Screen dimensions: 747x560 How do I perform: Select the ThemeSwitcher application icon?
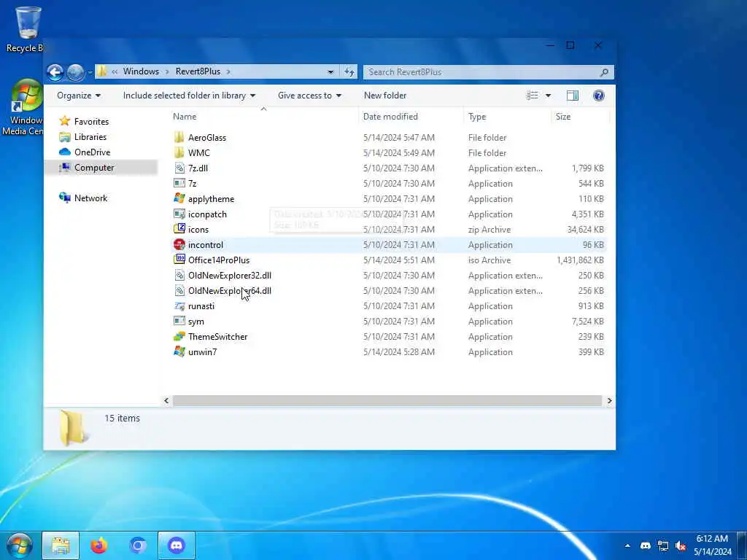pos(179,337)
